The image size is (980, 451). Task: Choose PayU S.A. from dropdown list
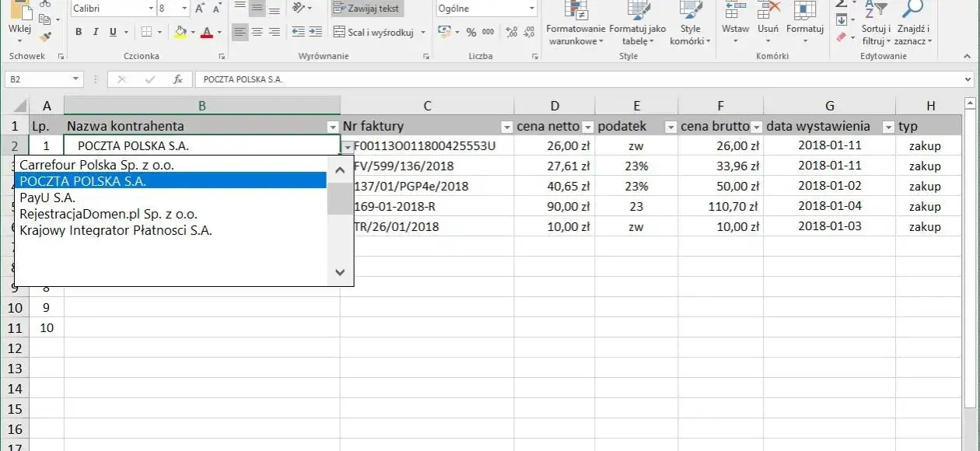coord(170,198)
